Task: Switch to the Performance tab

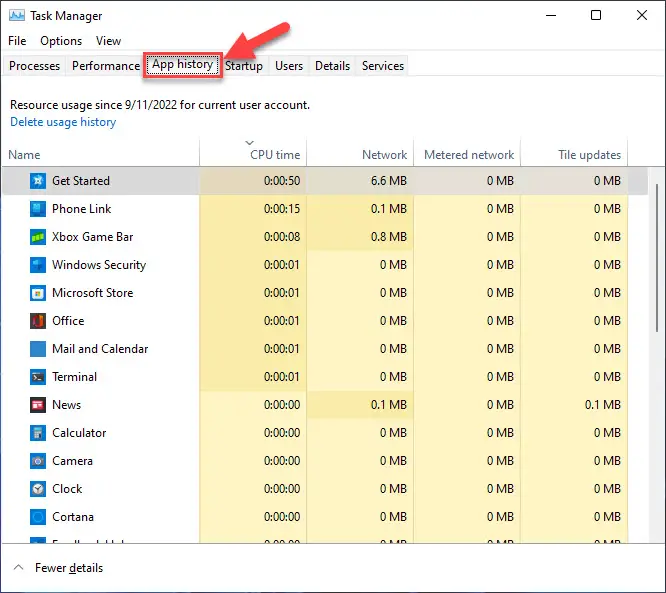Action: click(106, 66)
